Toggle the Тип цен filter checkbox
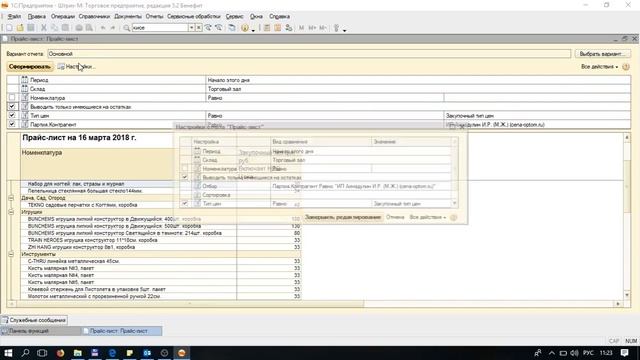 [x=12, y=115]
